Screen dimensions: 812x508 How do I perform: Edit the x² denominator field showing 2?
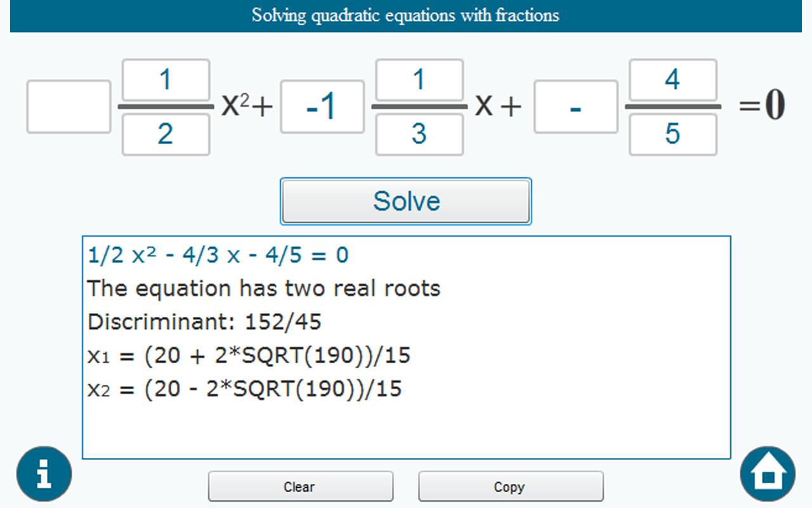tap(166, 134)
